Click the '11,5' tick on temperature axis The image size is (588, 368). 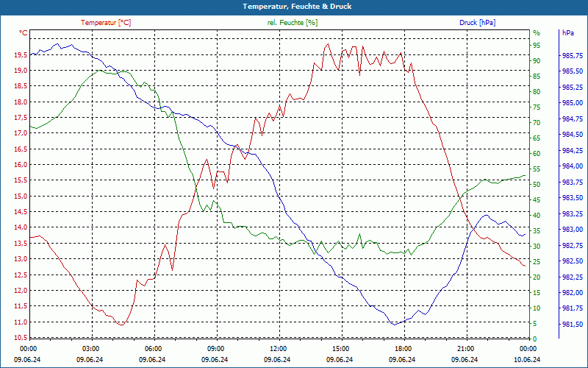tap(21, 306)
